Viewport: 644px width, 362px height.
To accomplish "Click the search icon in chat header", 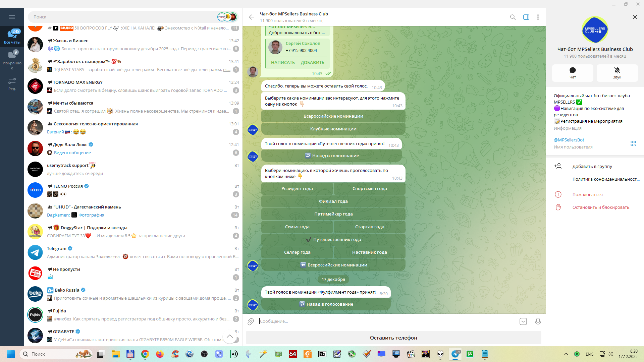I will coord(513,17).
